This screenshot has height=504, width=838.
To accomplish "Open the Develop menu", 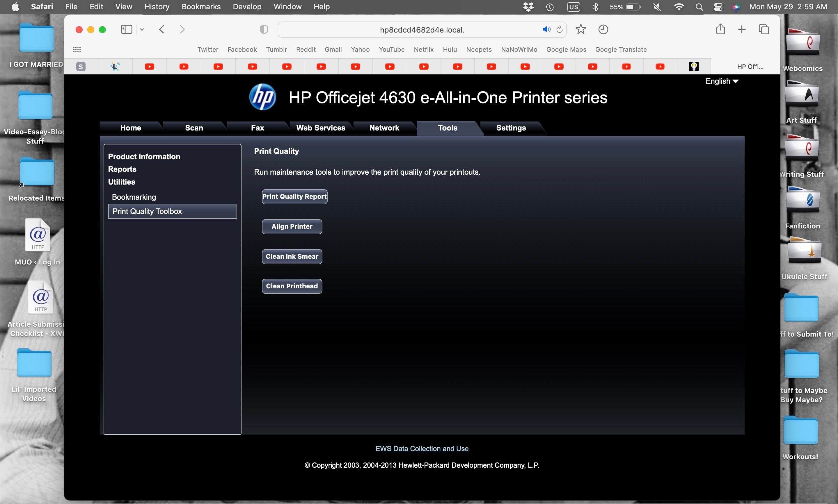I will [247, 7].
